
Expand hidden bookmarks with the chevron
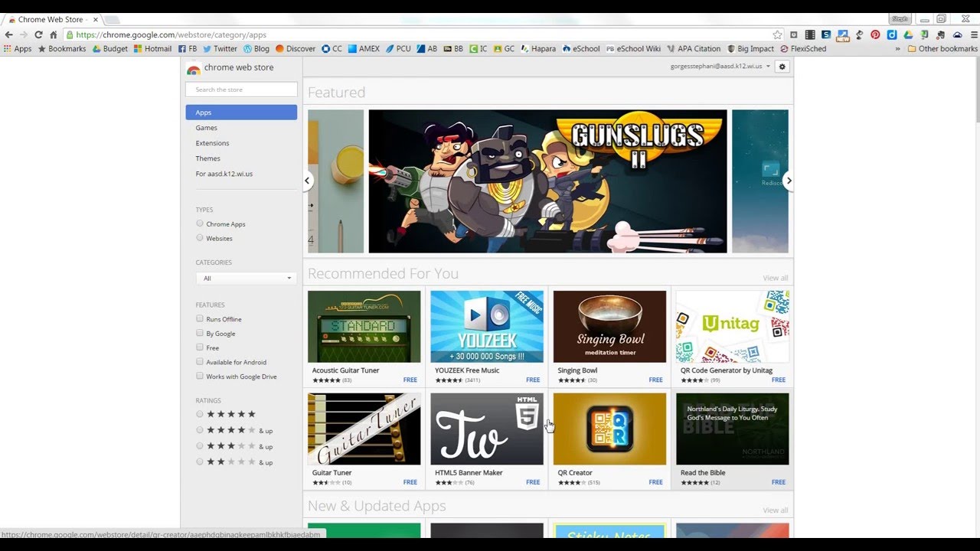click(x=897, y=48)
